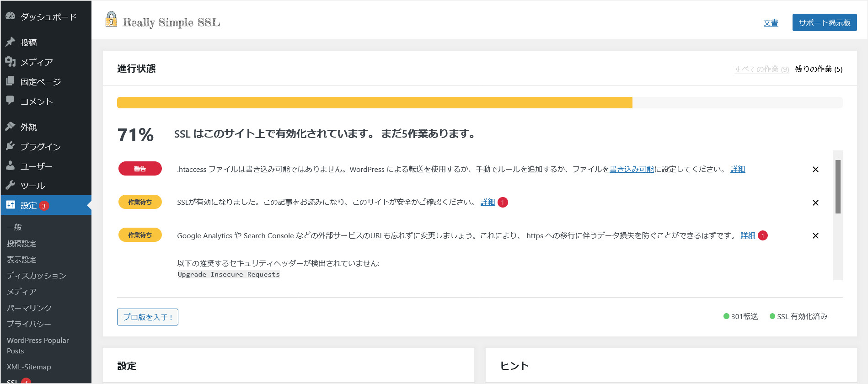Open XML-Sitemap submenu item

click(29, 367)
